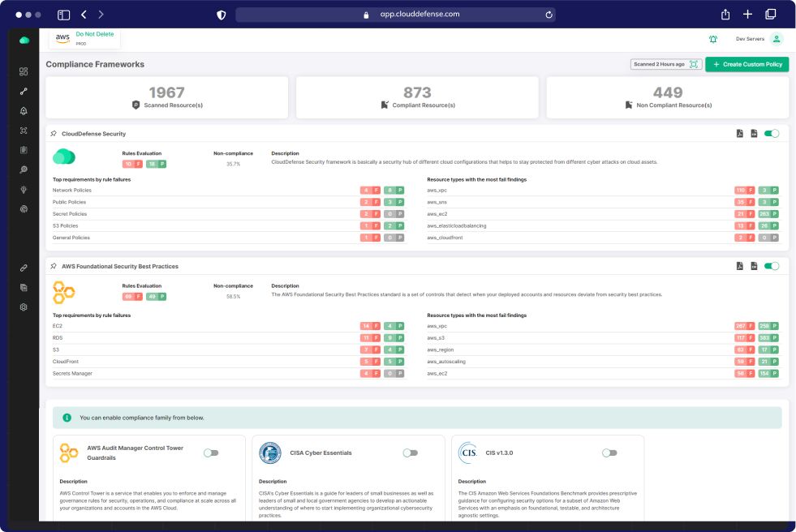The image size is (796, 532).
Task: Open the dashboard grid icon in sidebar
Action: click(24, 71)
